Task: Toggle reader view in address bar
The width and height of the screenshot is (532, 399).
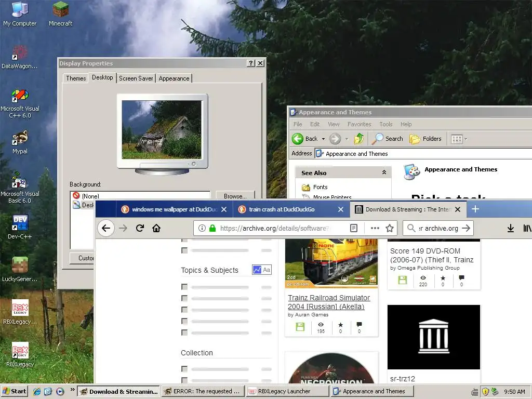Action: (x=353, y=229)
